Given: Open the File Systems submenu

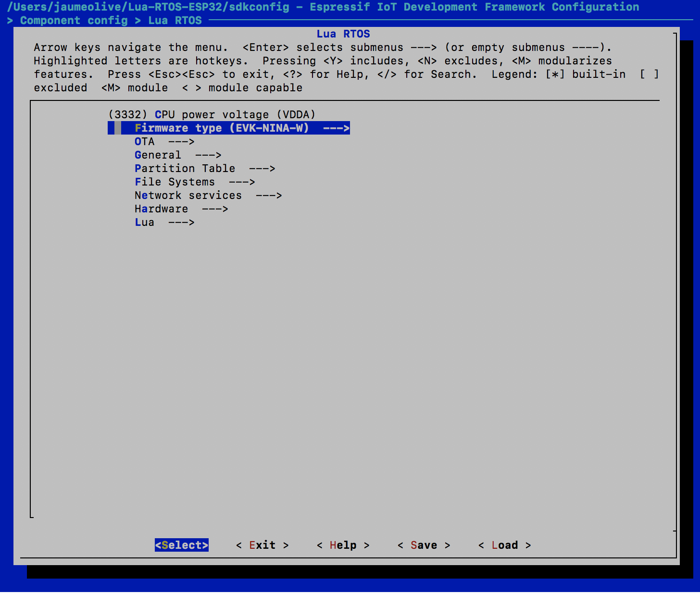Looking at the screenshot, I should pos(195,182).
